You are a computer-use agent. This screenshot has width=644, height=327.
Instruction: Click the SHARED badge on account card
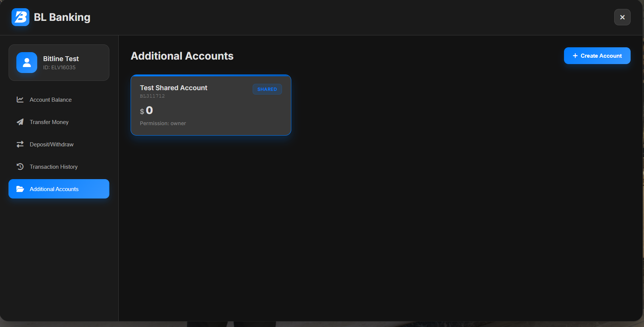(x=267, y=89)
